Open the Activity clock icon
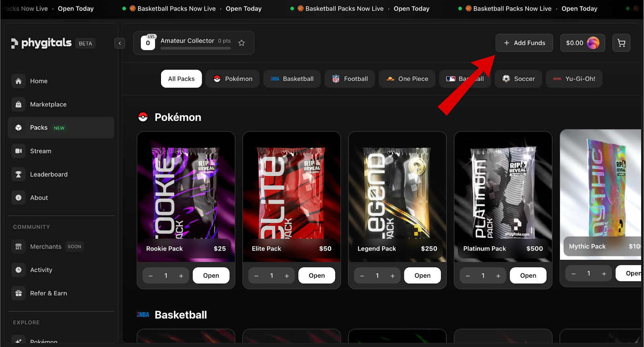The width and height of the screenshot is (644, 347). [x=19, y=270]
